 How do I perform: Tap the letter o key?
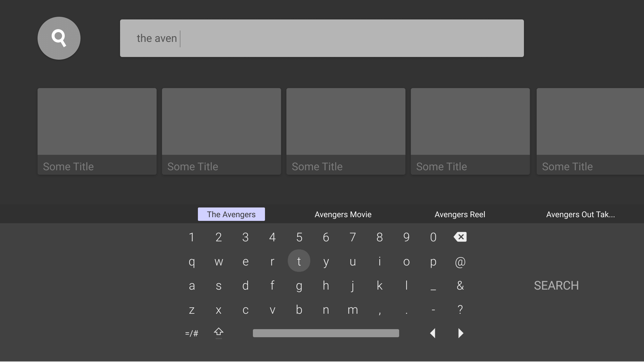pos(407,262)
